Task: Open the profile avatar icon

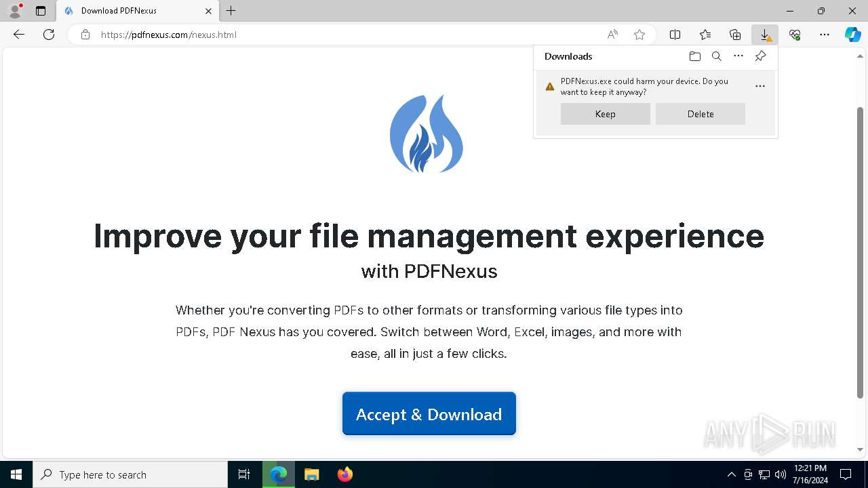Action: tap(14, 11)
